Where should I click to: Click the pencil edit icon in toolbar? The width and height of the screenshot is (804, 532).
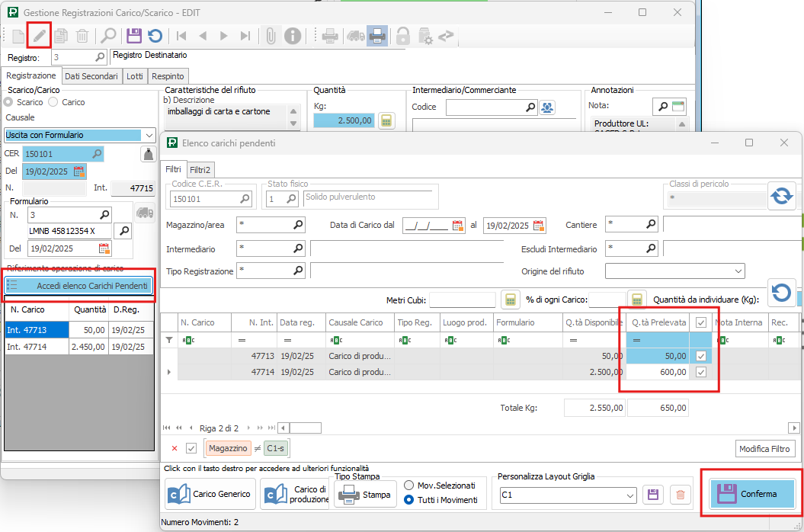click(x=39, y=35)
